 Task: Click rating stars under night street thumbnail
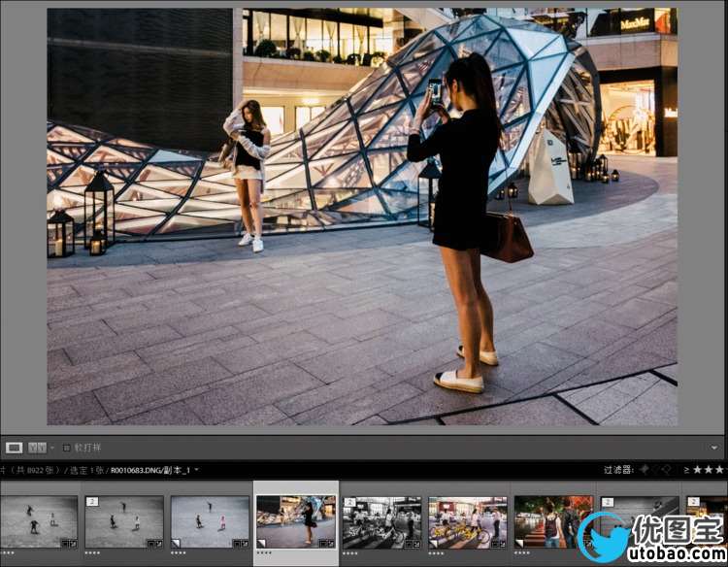tap(522, 553)
